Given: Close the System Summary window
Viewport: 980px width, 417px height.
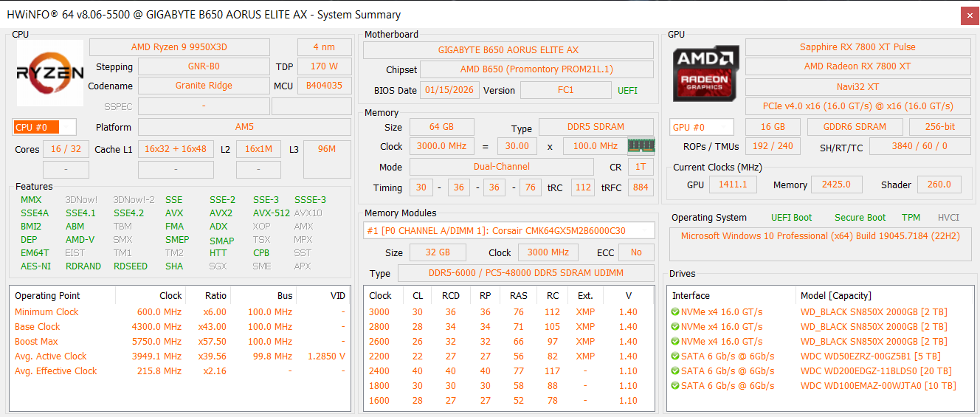Looking at the screenshot, I should (x=969, y=15).
